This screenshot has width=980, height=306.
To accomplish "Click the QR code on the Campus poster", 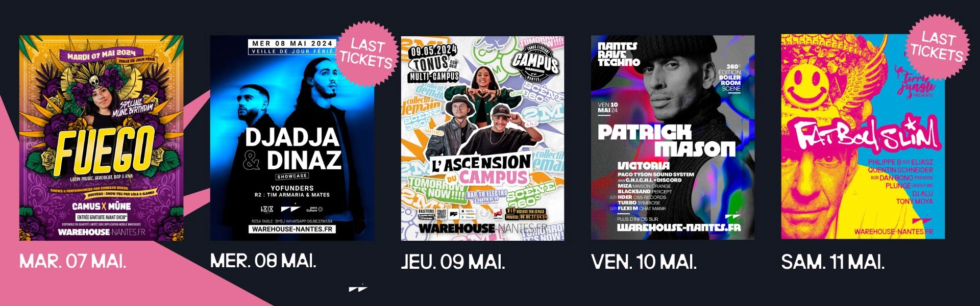I will coord(442,214).
